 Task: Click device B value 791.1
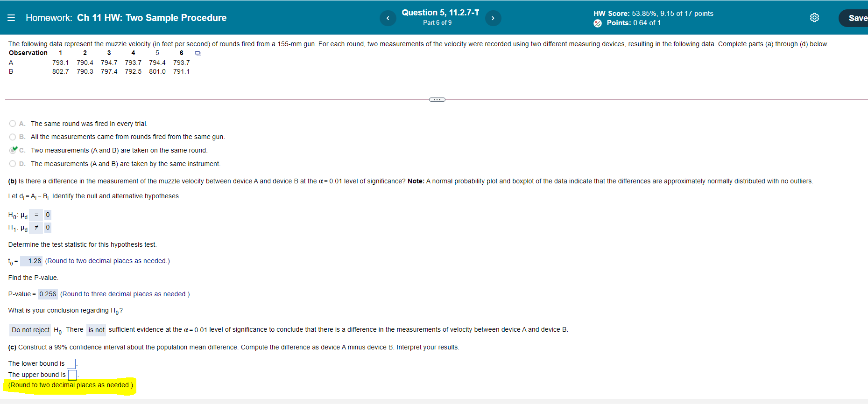[181, 71]
